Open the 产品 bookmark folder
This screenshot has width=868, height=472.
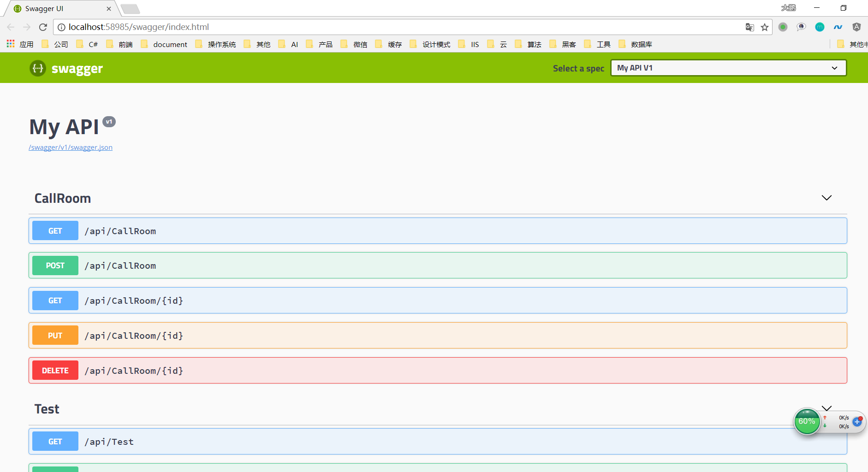coord(320,44)
